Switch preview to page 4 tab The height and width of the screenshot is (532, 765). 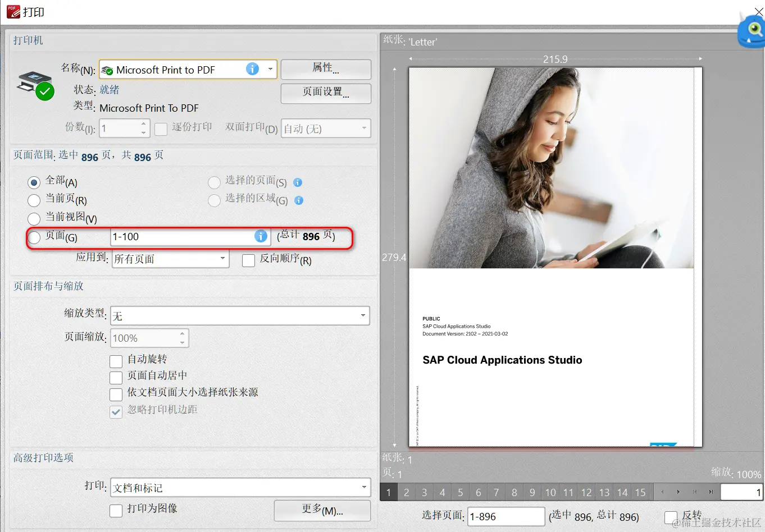443,492
